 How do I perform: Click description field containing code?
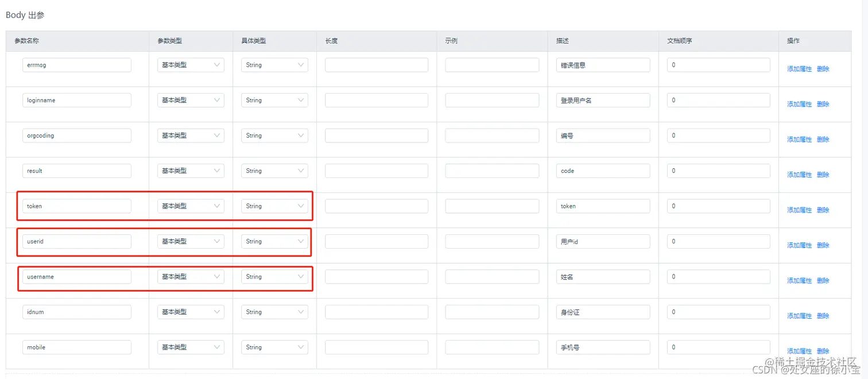603,171
